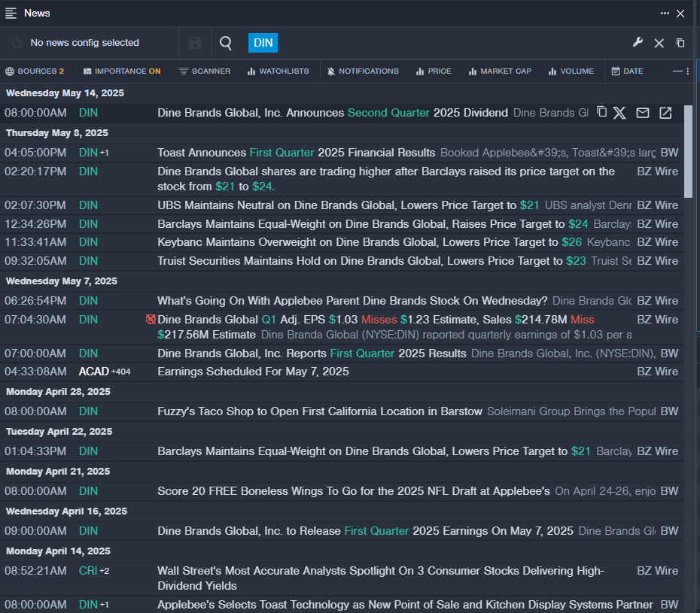Select the Wall Street's Most Accurate Analysts story
This screenshot has height=613, width=700.
[381, 578]
